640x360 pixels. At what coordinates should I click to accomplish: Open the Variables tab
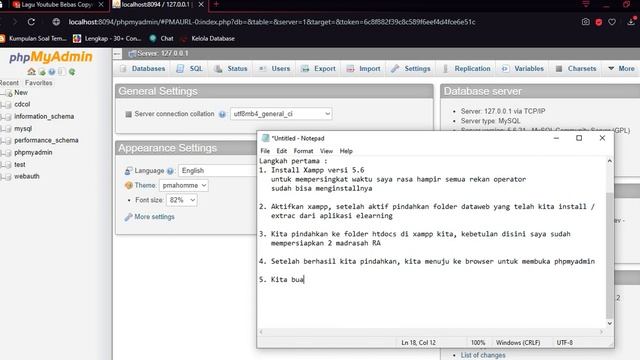pyautogui.click(x=523, y=69)
